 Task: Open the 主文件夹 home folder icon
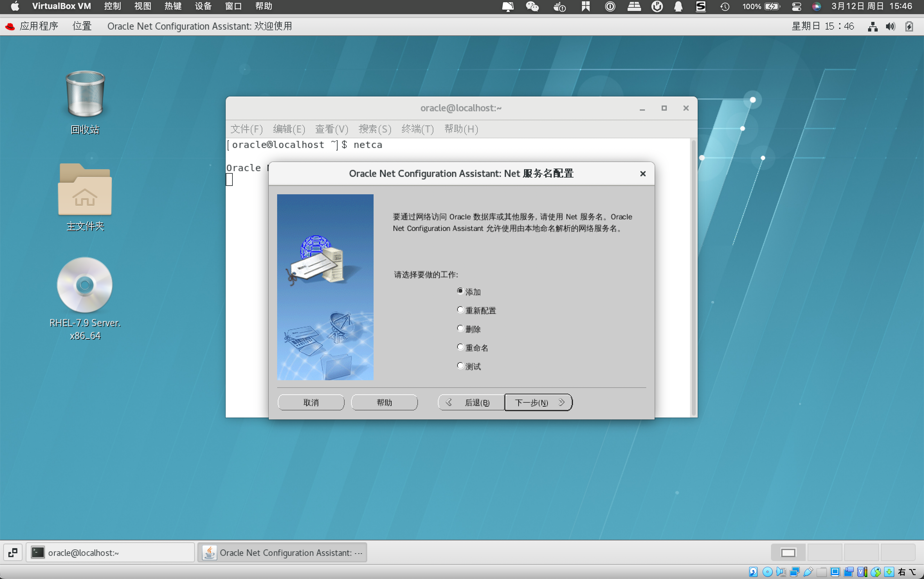coord(85,197)
